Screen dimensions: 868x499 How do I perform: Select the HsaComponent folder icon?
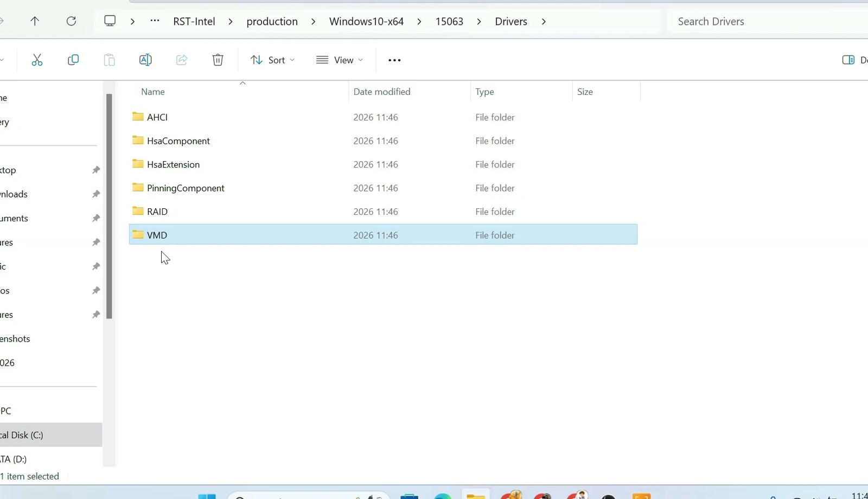pyautogui.click(x=138, y=140)
